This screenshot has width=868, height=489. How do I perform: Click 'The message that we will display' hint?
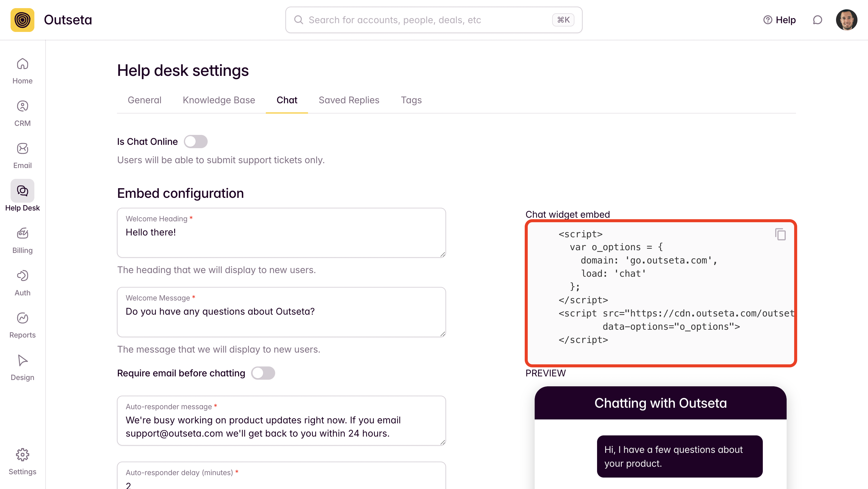[x=219, y=349]
